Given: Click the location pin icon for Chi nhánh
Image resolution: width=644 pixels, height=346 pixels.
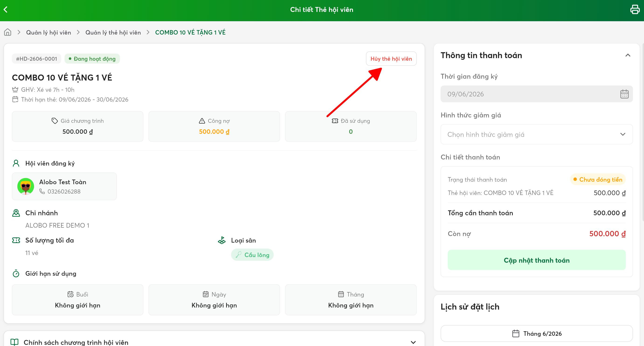Looking at the screenshot, I should click(x=16, y=213).
